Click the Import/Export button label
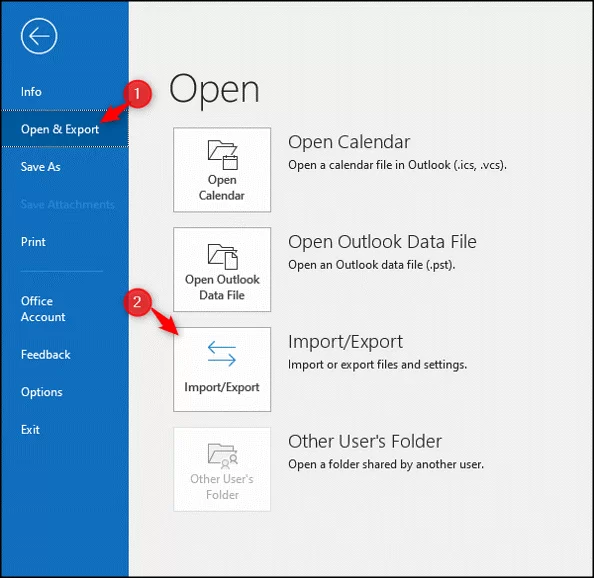The width and height of the screenshot is (594, 578). [x=222, y=387]
